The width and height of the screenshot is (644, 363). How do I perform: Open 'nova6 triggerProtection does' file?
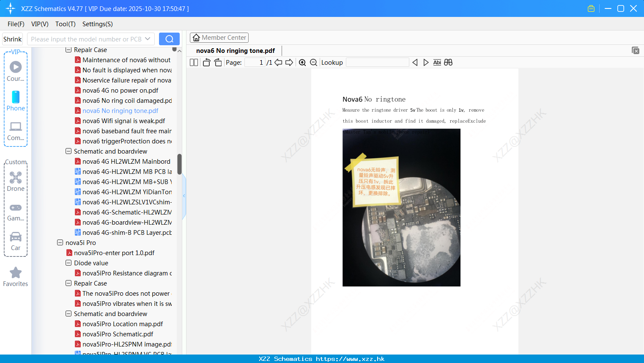123,141
